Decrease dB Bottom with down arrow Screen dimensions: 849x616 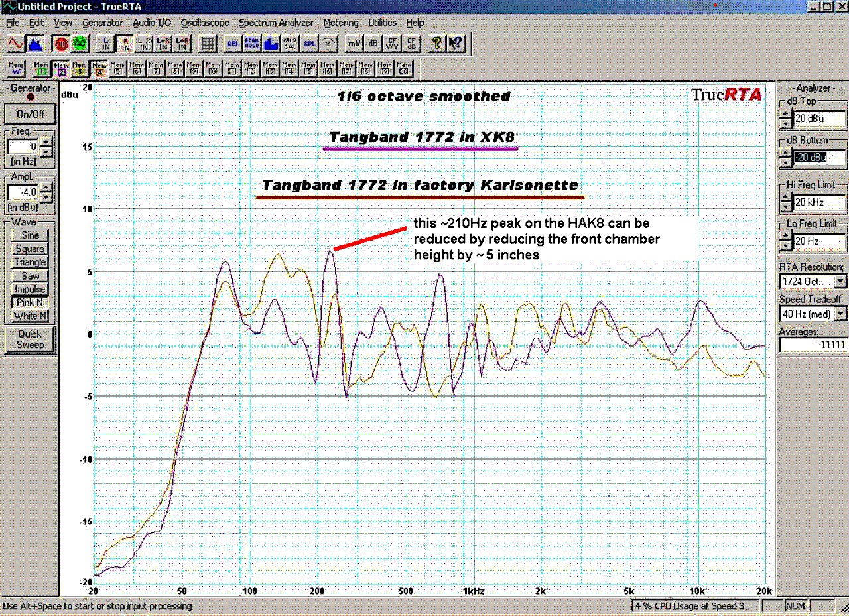[x=786, y=163]
